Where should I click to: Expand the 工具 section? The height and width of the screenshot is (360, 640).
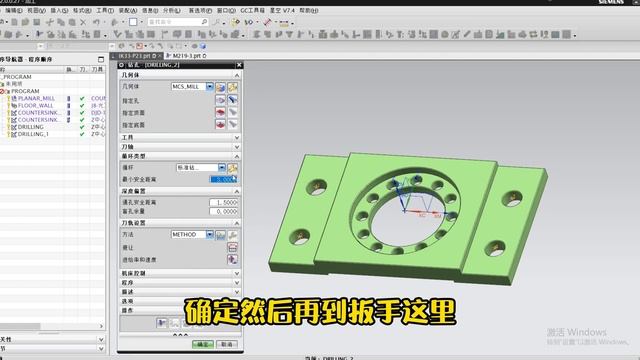pos(180,138)
